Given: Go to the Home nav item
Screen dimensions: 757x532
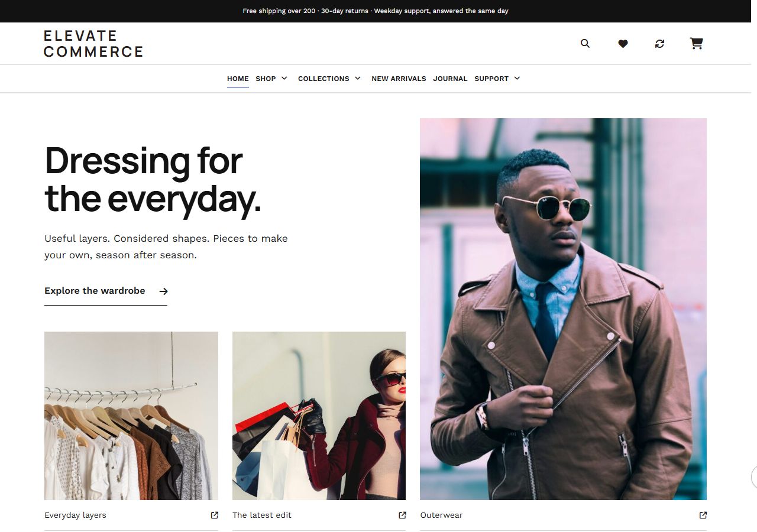Looking at the screenshot, I should [238, 79].
